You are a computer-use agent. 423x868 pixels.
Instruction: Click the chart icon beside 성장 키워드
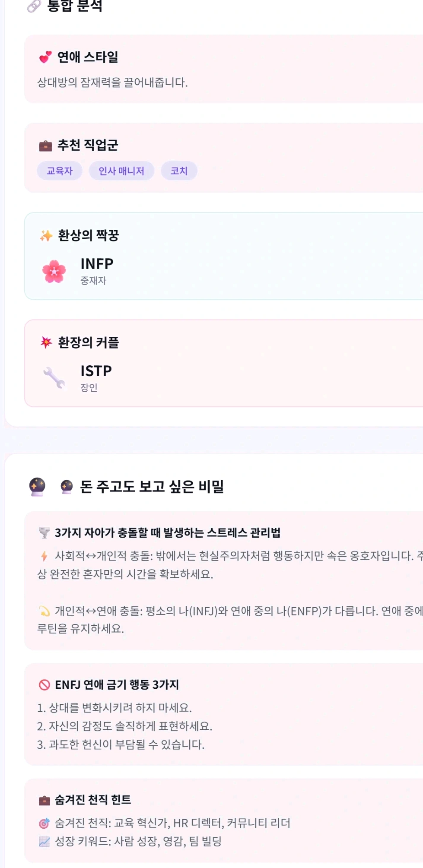point(44,842)
